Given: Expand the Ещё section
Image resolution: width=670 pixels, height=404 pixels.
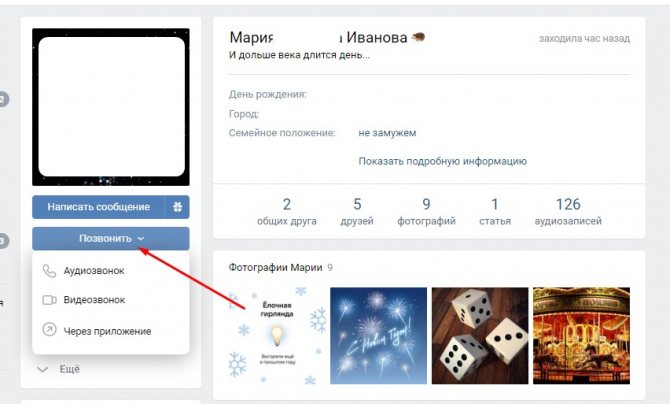Looking at the screenshot, I should coord(59,369).
